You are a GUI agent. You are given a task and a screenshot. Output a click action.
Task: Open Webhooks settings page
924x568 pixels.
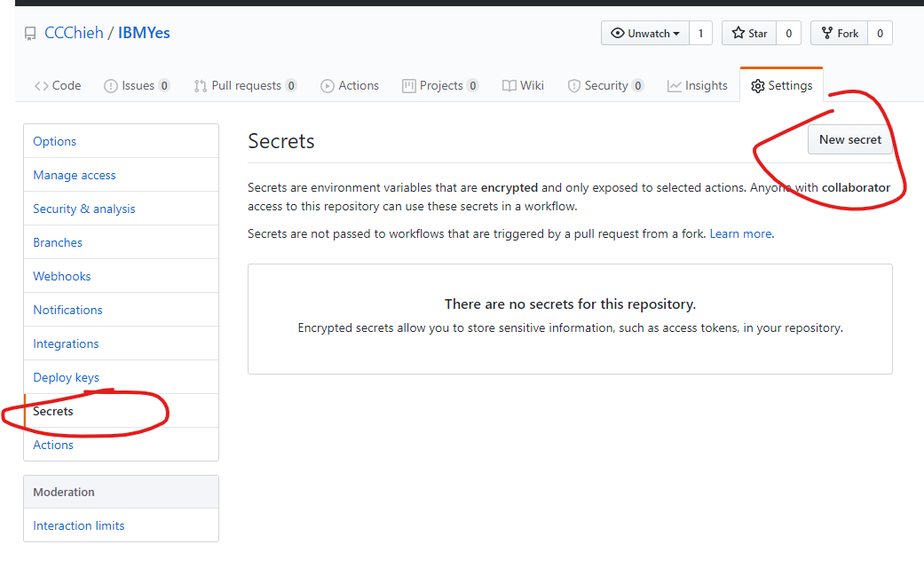[121, 276]
